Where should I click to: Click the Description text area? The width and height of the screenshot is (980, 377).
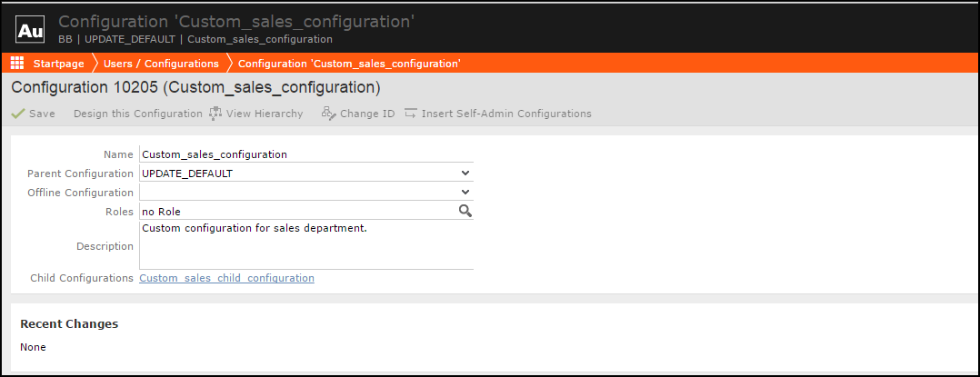tap(305, 245)
